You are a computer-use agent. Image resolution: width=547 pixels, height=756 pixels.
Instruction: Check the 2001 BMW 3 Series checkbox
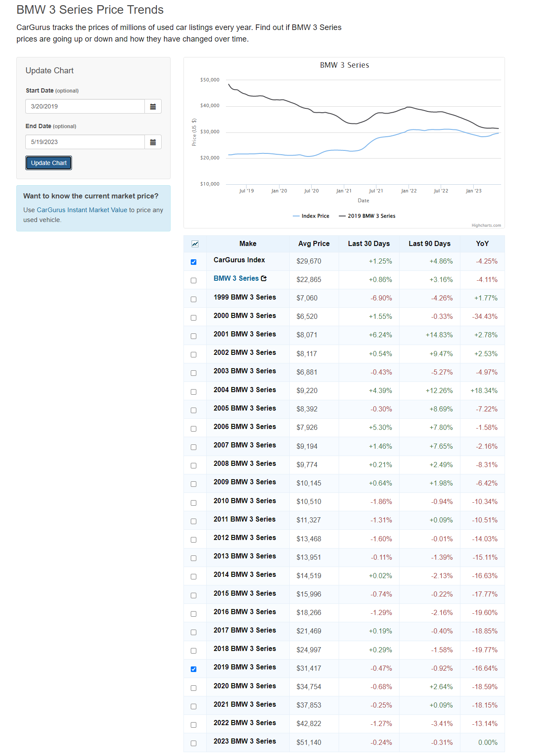(194, 336)
